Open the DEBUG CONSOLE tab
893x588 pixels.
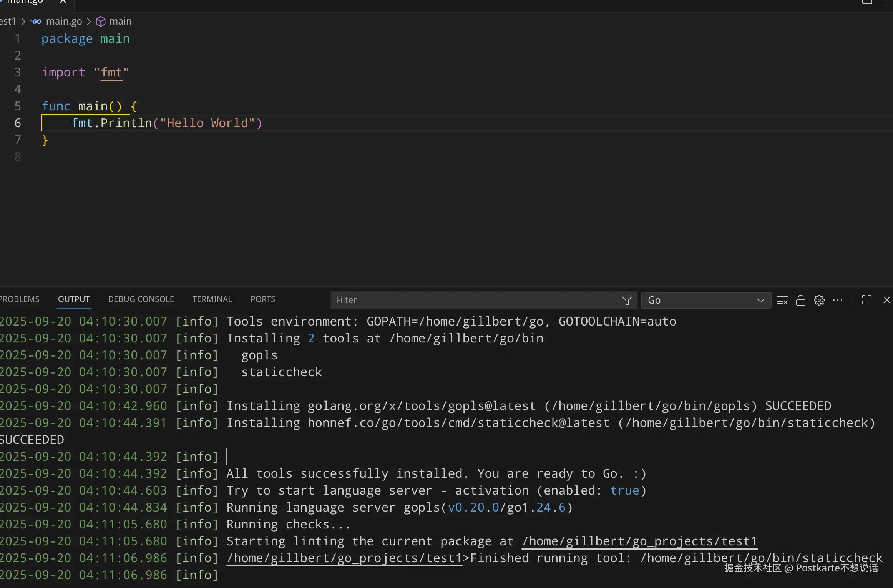point(141,299)
